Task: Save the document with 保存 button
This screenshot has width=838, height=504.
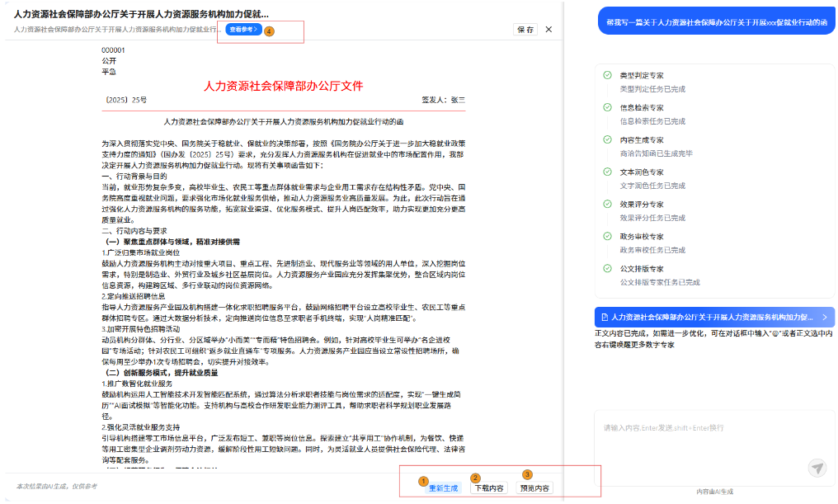Action: click(525, 30)
